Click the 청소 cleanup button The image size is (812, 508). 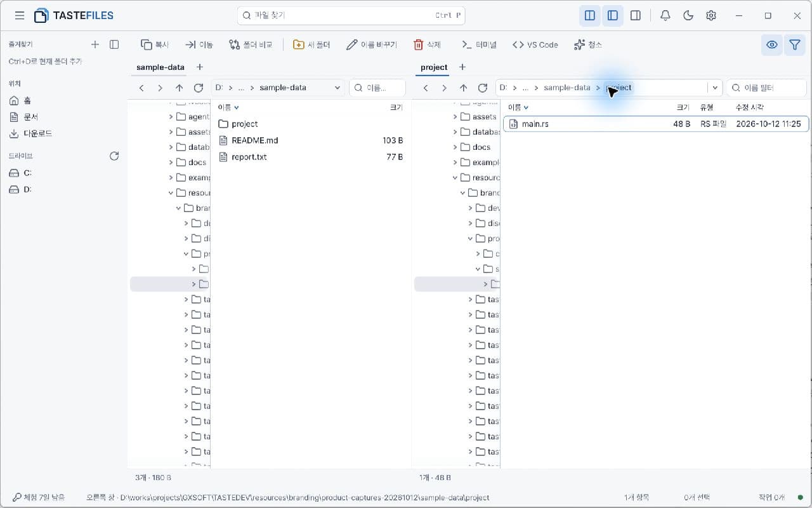point(587,44)
